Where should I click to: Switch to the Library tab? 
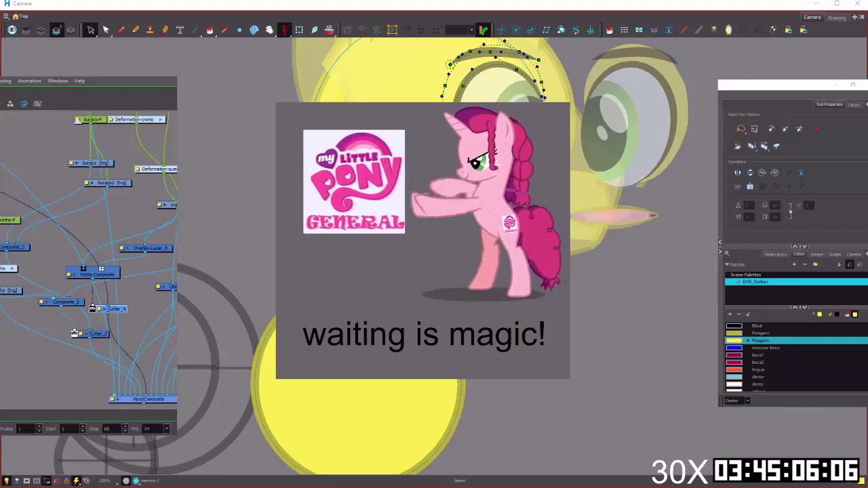[854, 104]
